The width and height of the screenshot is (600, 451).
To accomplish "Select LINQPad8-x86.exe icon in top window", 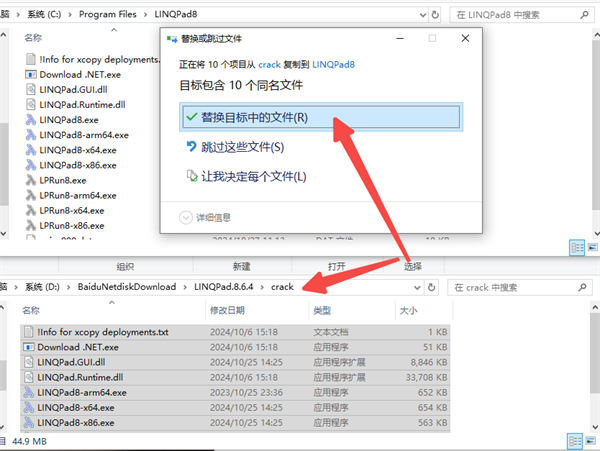I will [31, 165].
